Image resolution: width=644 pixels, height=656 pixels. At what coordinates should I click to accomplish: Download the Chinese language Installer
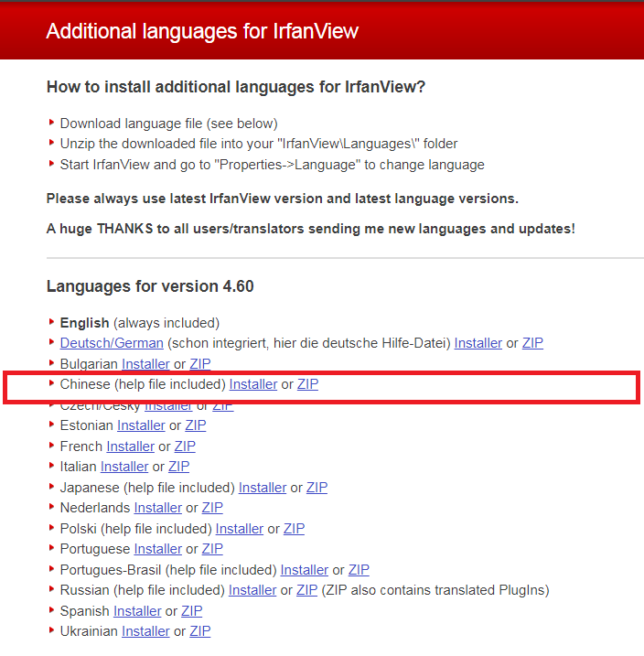pos(253,384)
